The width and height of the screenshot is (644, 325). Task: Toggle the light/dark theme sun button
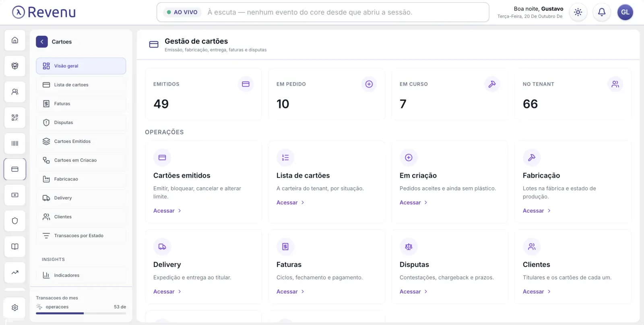click(578, 12)
